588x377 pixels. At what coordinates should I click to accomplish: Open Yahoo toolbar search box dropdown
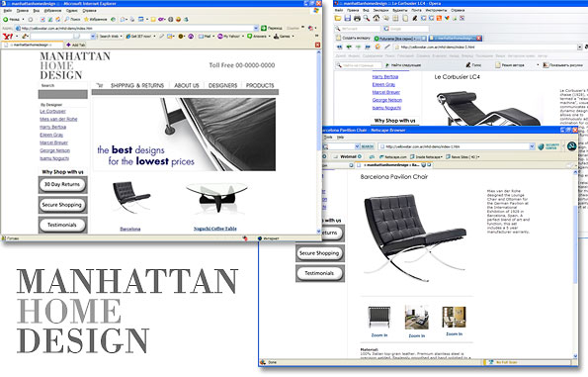click(x=93, y=36)
